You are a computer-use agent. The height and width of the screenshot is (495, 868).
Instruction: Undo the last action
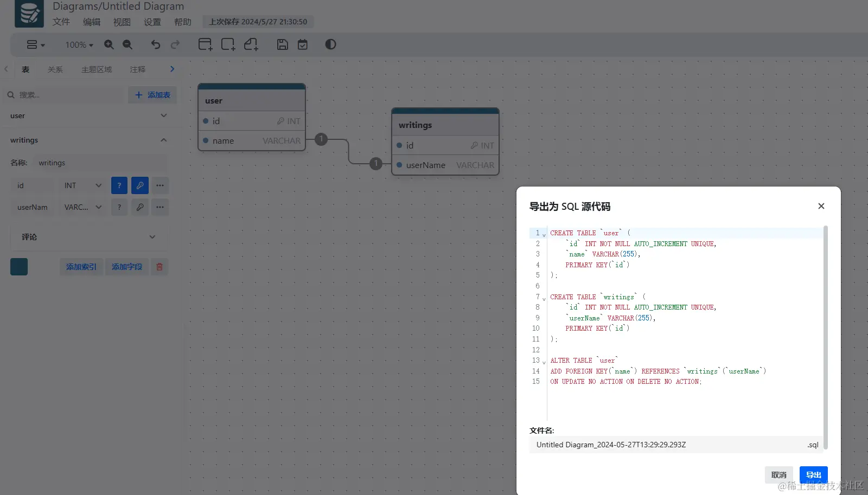pyautogui.click(x=156, y=44)
